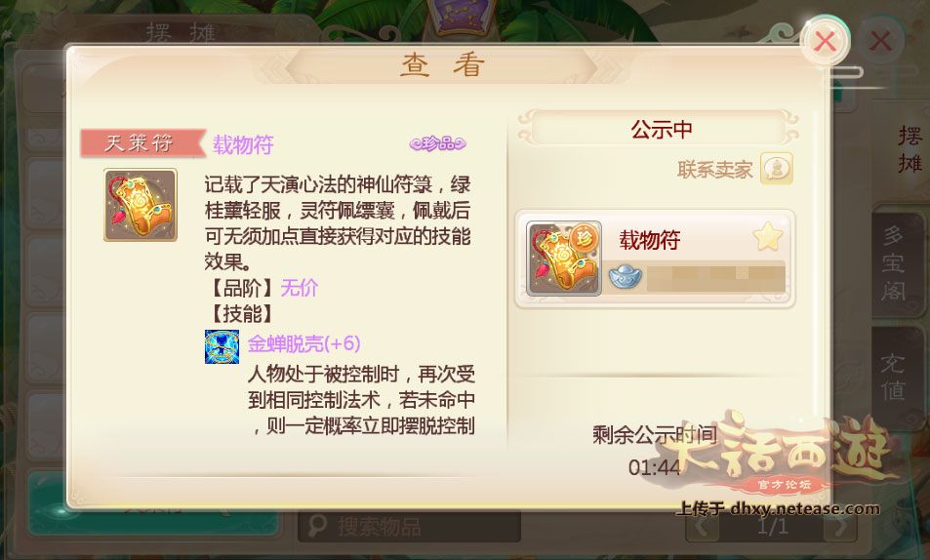This screenshot has width=930, height=560.
Task: Go to next page arrow
Action: pos(839,526)
